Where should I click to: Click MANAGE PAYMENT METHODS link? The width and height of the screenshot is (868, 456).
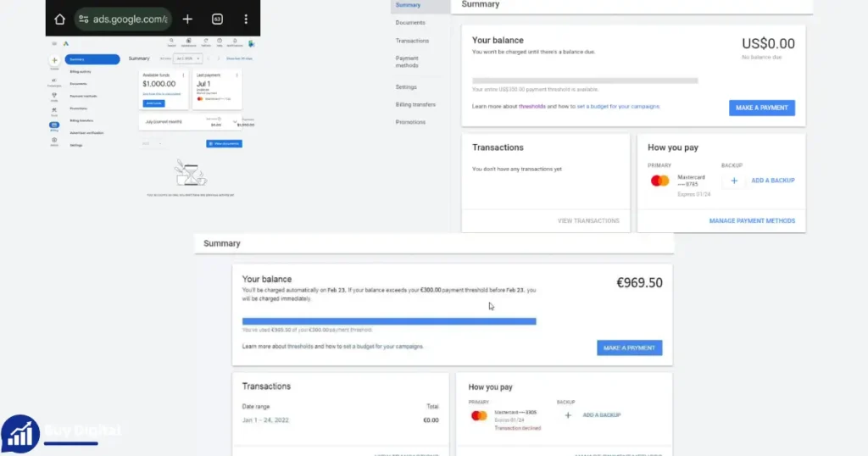(752, 221)
